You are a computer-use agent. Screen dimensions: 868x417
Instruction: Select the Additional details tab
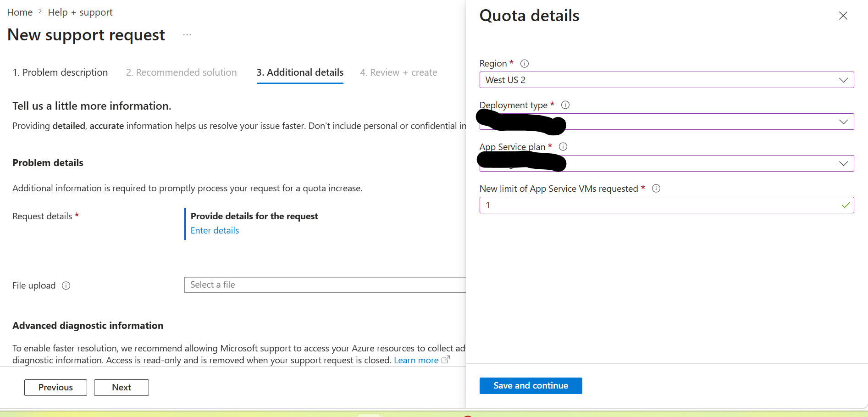300,72
